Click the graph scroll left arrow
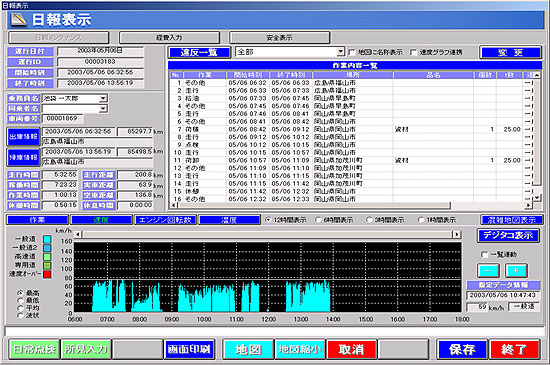Screen dimensions: 550x365 click(78, 234)
